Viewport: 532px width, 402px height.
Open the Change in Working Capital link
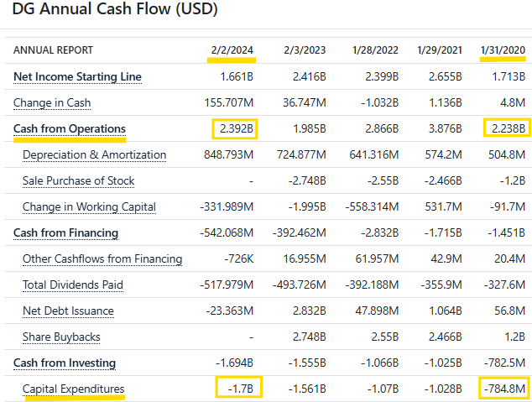89,207
